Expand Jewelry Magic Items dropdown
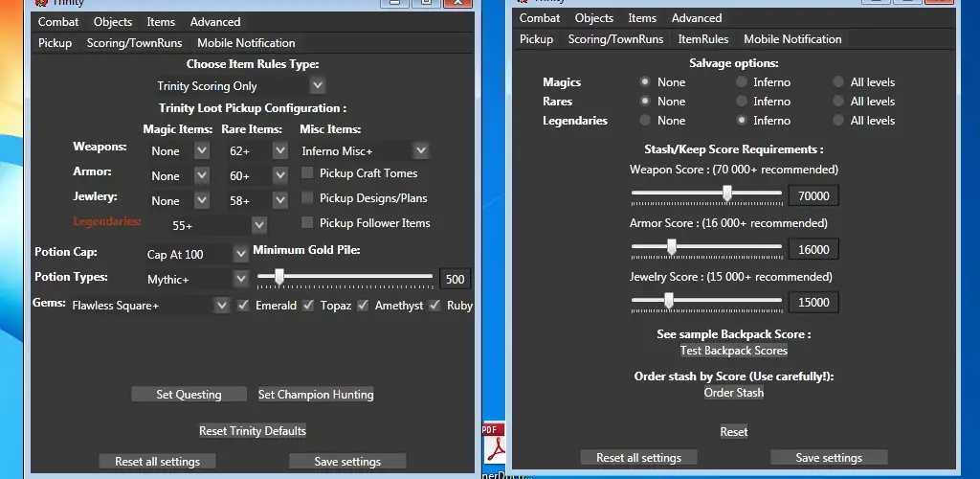The image size is (980, 479). pyautogui.click(x=201, y=200)
